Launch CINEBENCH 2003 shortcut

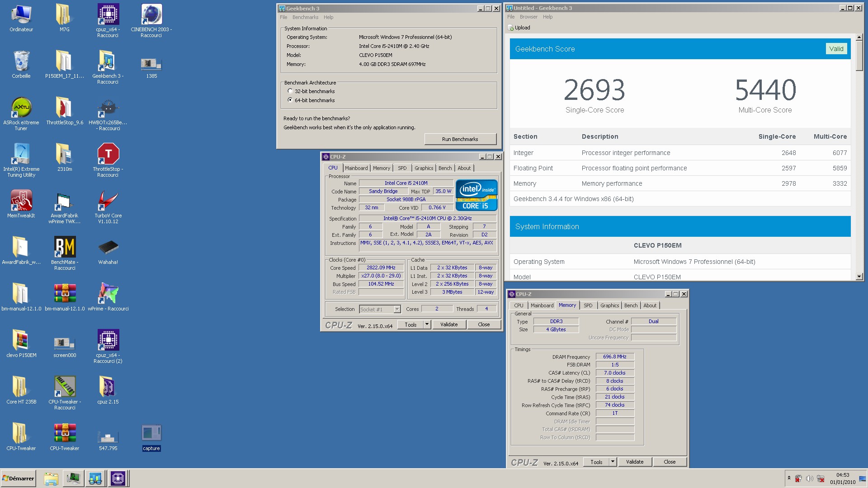151,21
